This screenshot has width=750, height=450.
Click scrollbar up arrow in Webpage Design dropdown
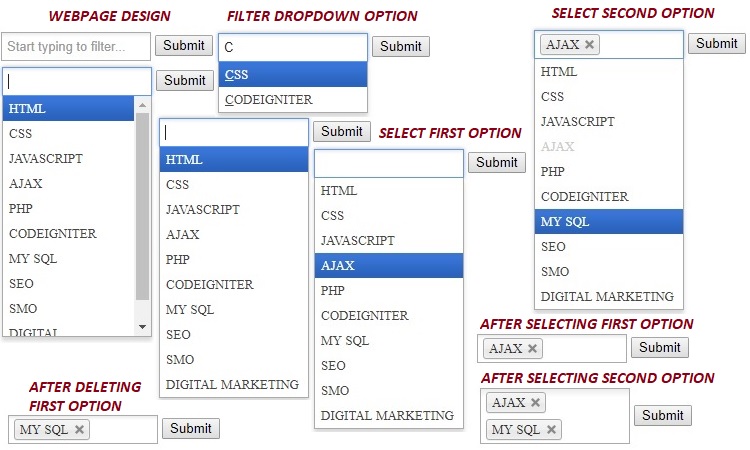[x=142, y=104]
